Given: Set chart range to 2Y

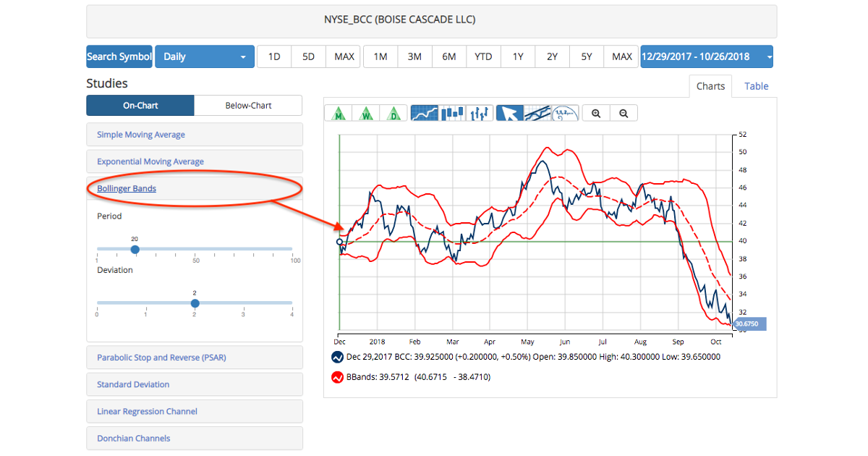Looking at the screenshot, I should coord(553,56).
